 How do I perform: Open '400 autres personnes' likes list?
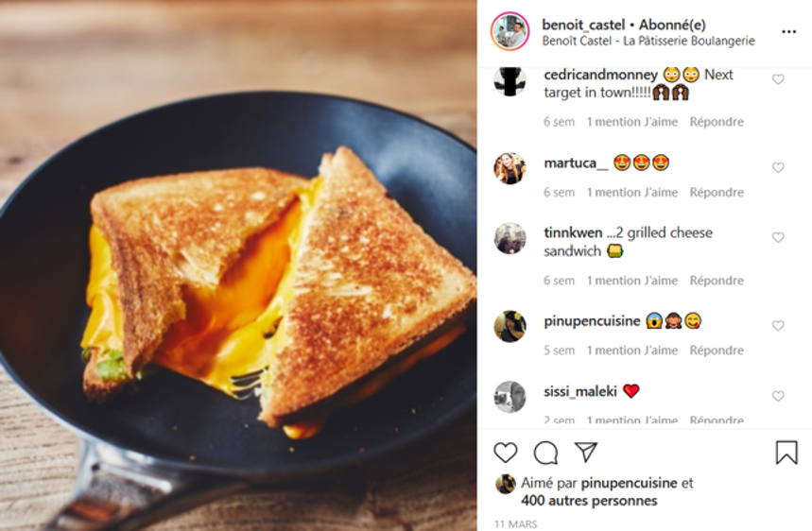(589, 501)
